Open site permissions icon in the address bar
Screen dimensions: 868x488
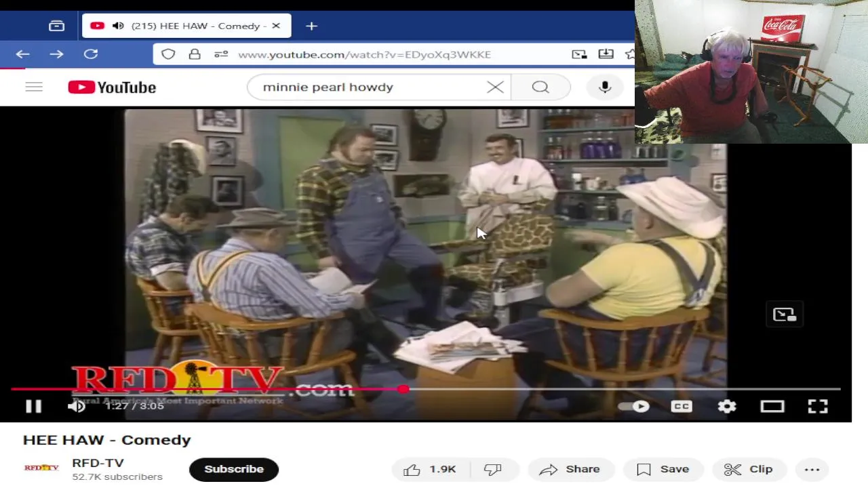tap(221, 54)
